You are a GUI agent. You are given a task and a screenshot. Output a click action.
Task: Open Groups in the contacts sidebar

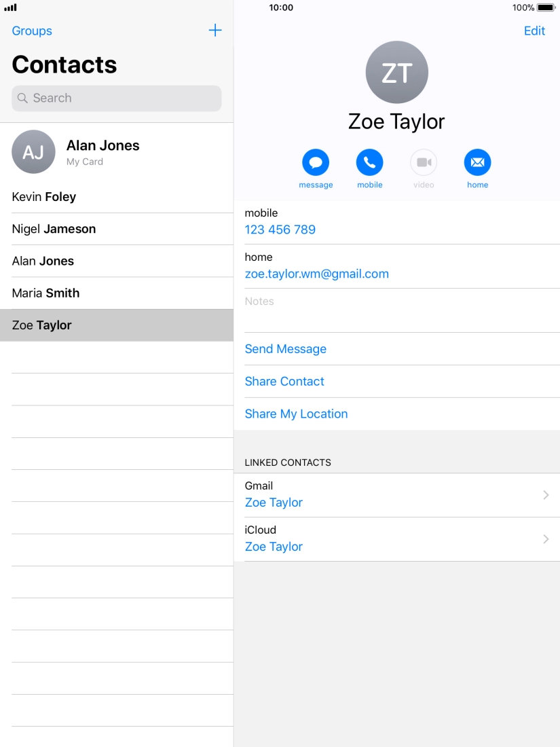(x=32, y=31)
